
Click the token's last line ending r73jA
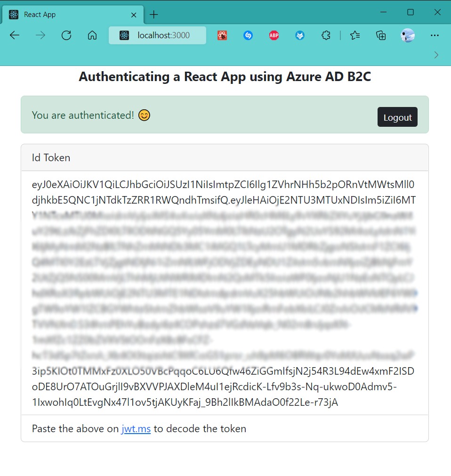[x=185, y=402]
